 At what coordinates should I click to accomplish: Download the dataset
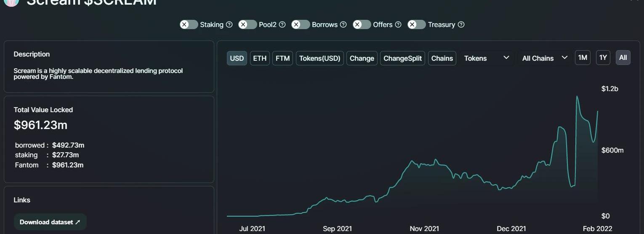50,222
